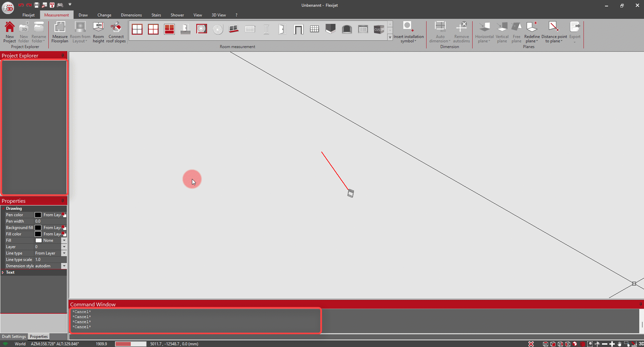Screen dimensions: 644x347
Task: Expand the Text properties section
Action: click(3, 272)
